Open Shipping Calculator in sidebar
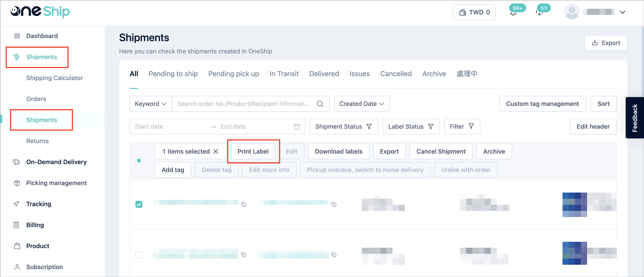 tap(54, 78)
